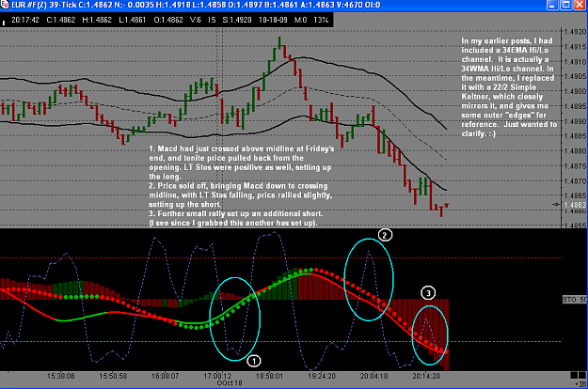Image resolution: width=588 pixels, height=389 pixels.
Task: Click the 1.4885 price axis label
Action: [x=575, y=136]
